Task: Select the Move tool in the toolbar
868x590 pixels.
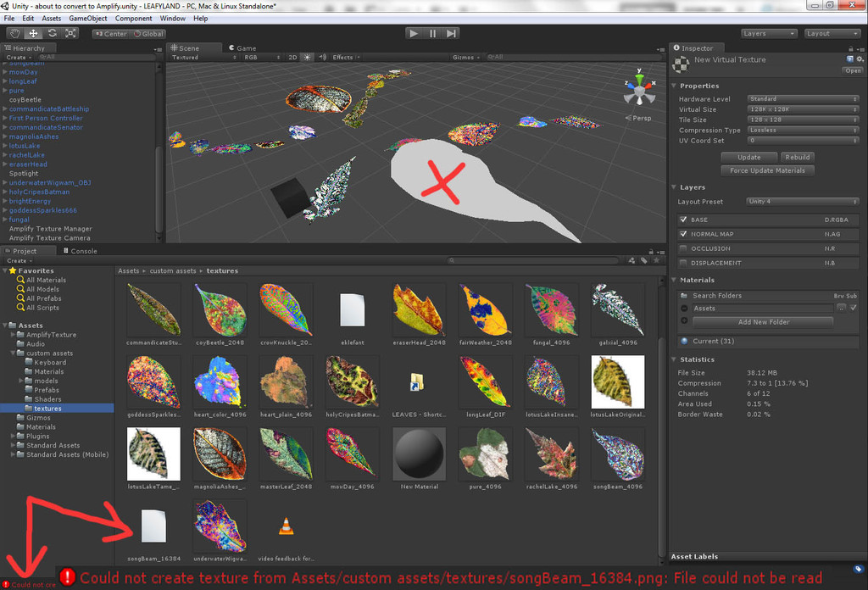Action: 33,33
